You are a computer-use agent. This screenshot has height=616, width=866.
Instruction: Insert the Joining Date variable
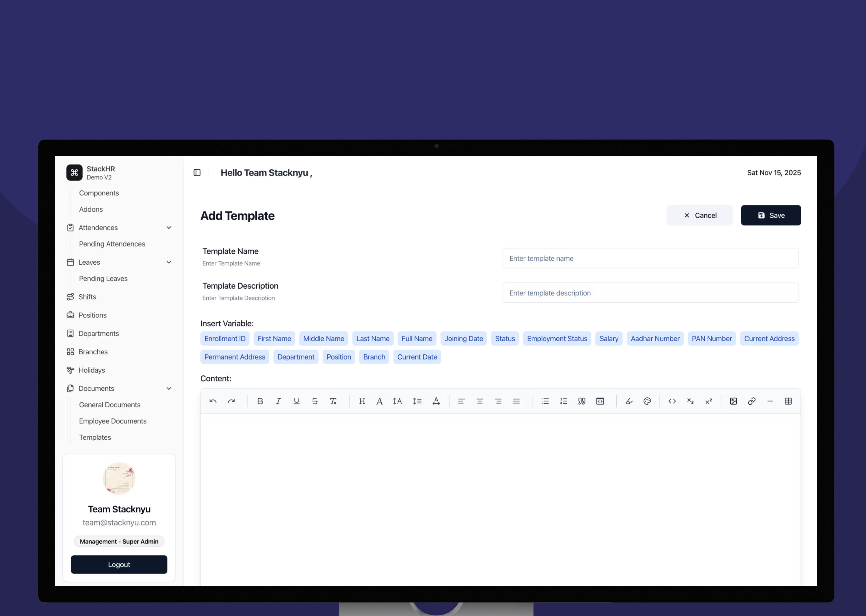[x=464, y=338]
